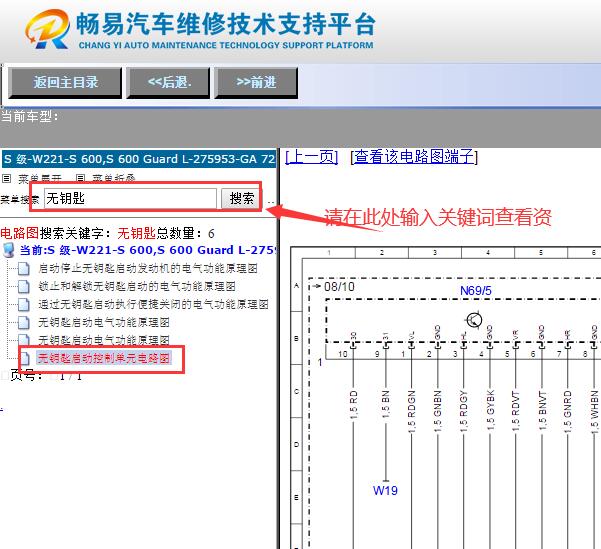The width and height of the screenshot is (601, 549).
Task: Focus the 菜单搜索 keyword input field
Action: pyautogui.click(x=129, y=198)
